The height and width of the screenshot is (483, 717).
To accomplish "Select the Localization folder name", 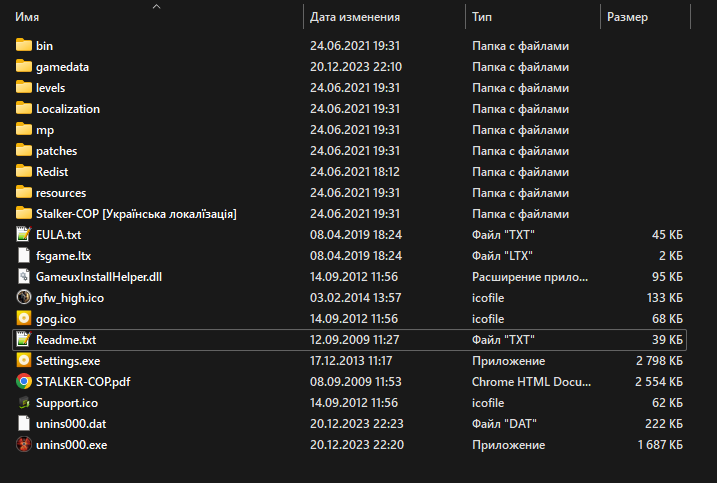I will 67,108.
